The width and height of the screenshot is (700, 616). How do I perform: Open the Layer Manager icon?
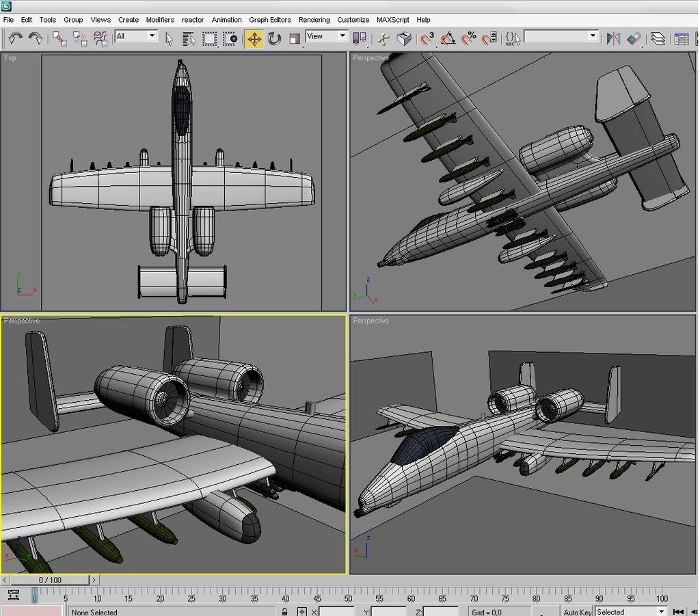coord(658,38)
